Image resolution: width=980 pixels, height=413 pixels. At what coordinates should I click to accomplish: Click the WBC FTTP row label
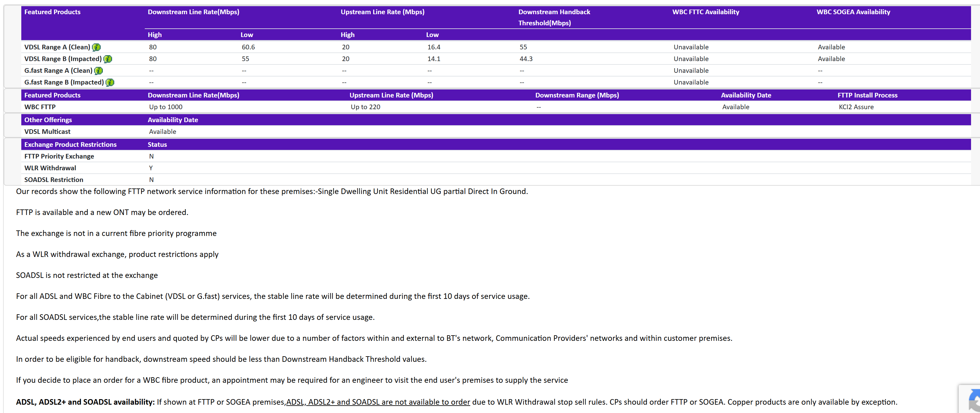[40, 107]
